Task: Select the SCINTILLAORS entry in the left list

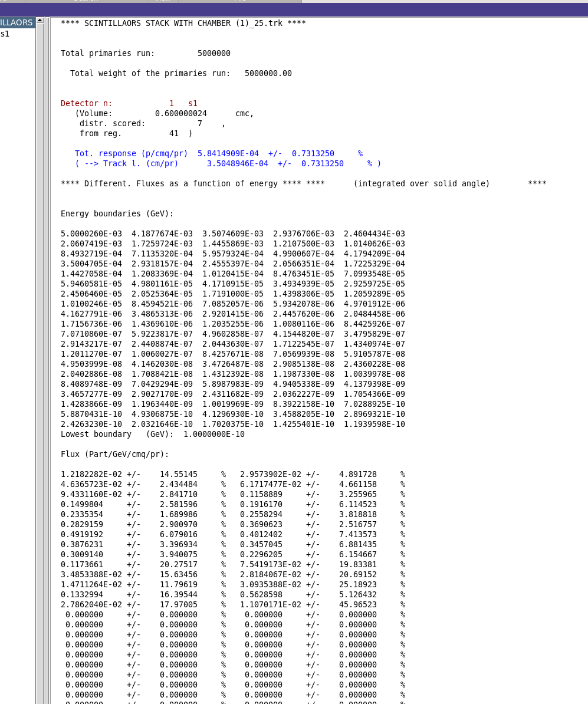Action: (x=17, y=22)
